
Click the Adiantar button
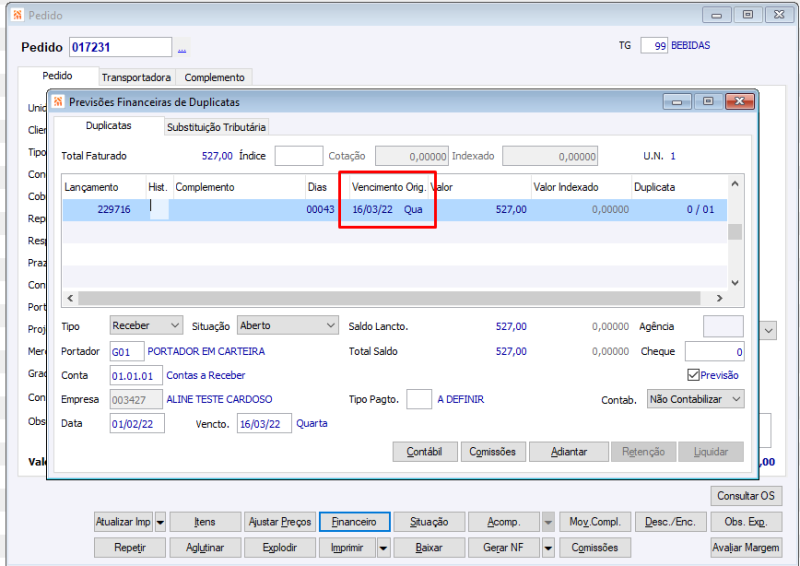569,452
